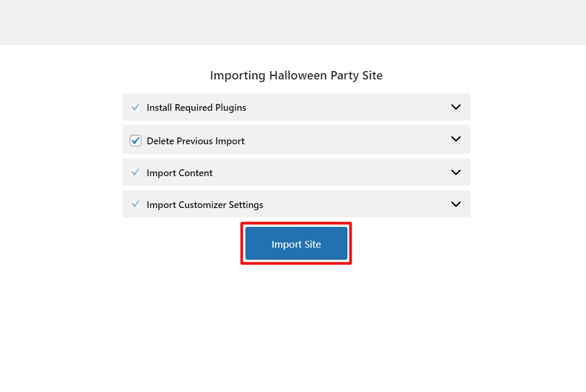The height and width of the screenshot is (392, 586).
Task: Expand the Delete Previous Import section
Action: (x=455, y=139)
